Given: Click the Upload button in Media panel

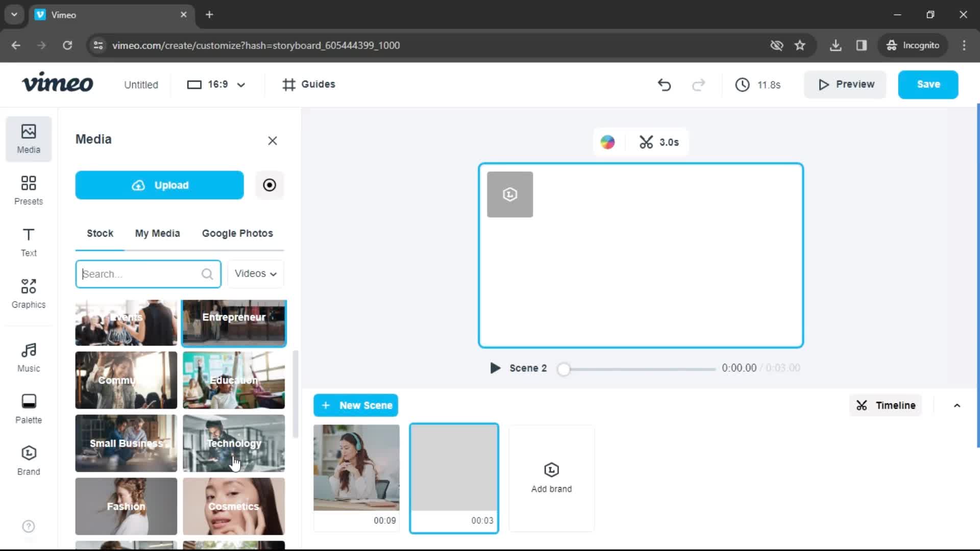Looking at the screenshot, I should point(160,185).
